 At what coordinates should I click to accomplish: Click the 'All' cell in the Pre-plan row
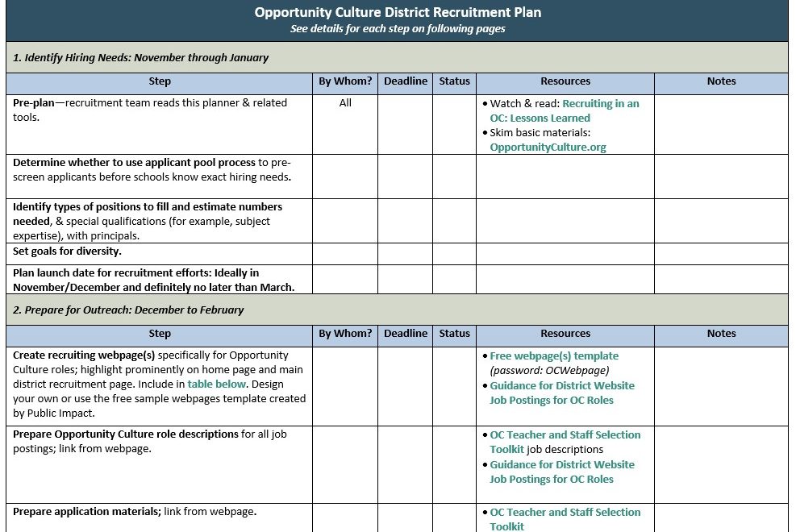pyautogui.click(x=345, y=103)
